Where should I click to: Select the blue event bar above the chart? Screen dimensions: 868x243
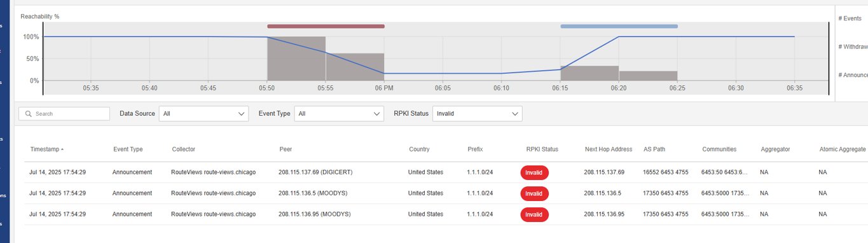point(619,26)
